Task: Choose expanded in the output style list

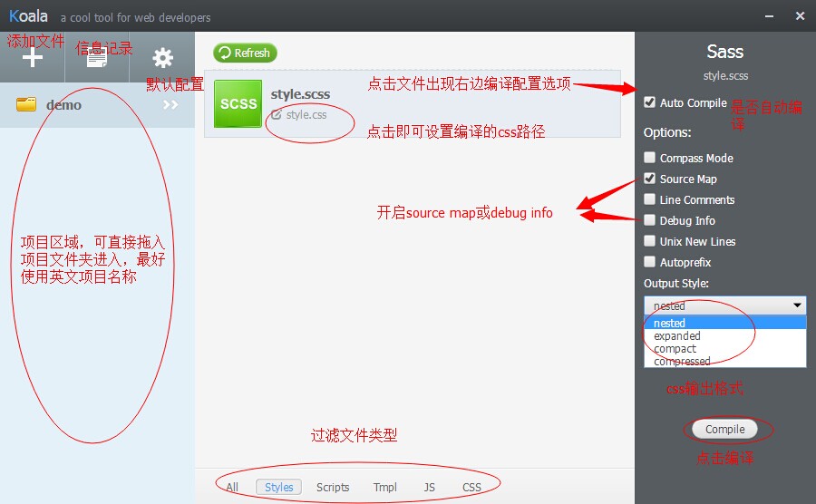Action: (725, 336)
